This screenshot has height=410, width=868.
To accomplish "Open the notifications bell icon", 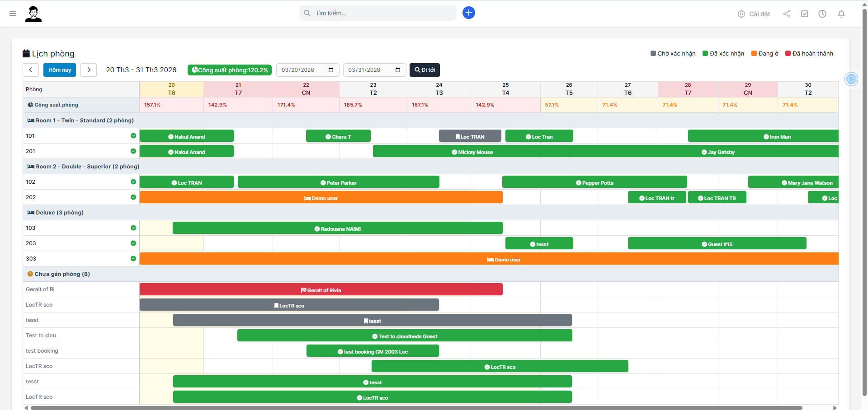I will pyautogui.click(x=841, y=14).
